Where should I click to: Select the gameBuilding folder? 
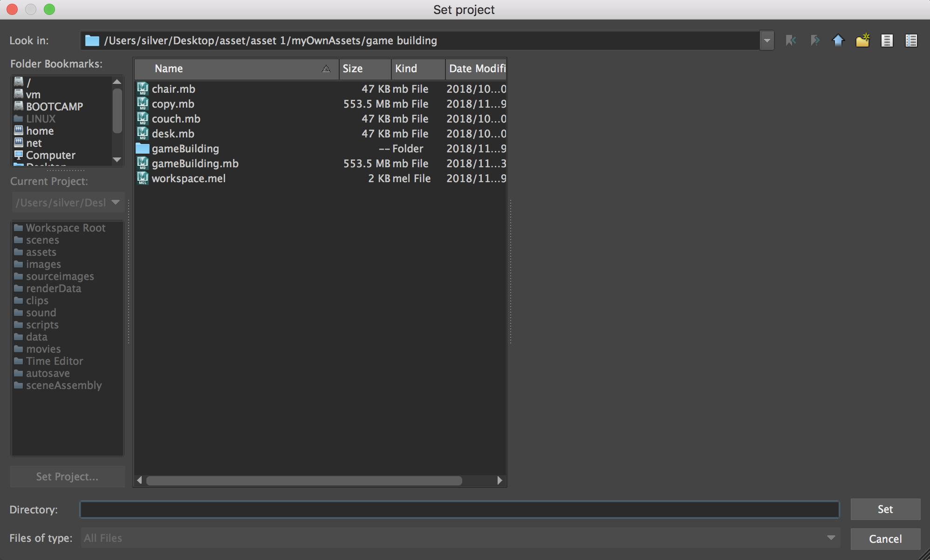click(x=185, y=149)
